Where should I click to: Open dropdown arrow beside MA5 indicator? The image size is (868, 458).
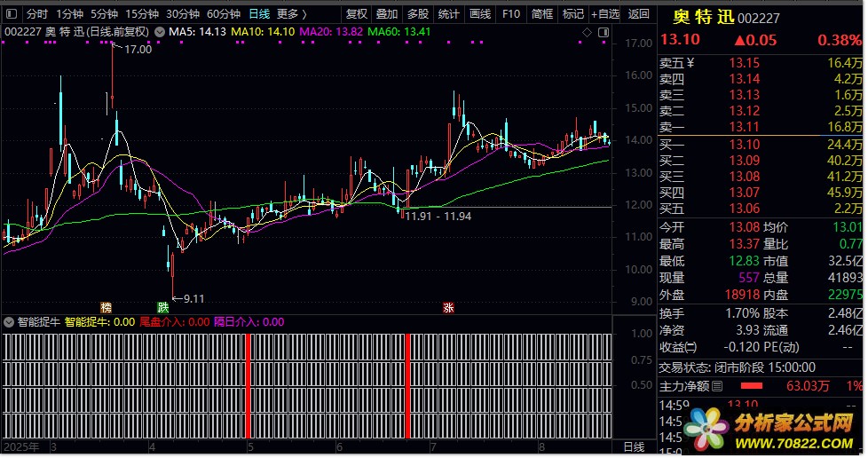pos(159,32)
